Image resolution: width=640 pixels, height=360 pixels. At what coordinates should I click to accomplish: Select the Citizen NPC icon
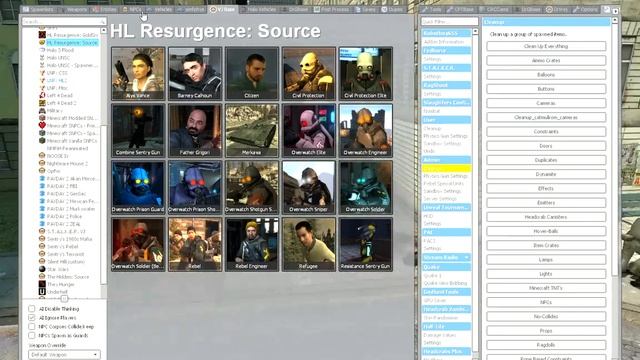pyautogui.click(x=251, y=74)
